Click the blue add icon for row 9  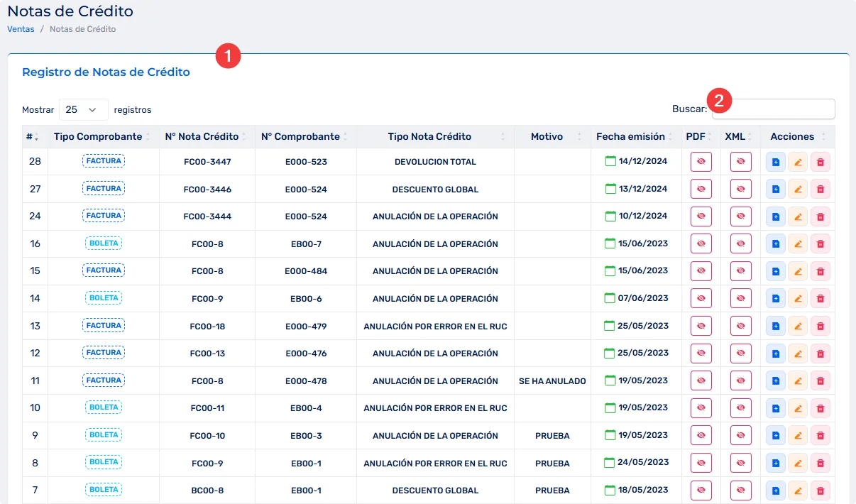[x=776, y=436]
